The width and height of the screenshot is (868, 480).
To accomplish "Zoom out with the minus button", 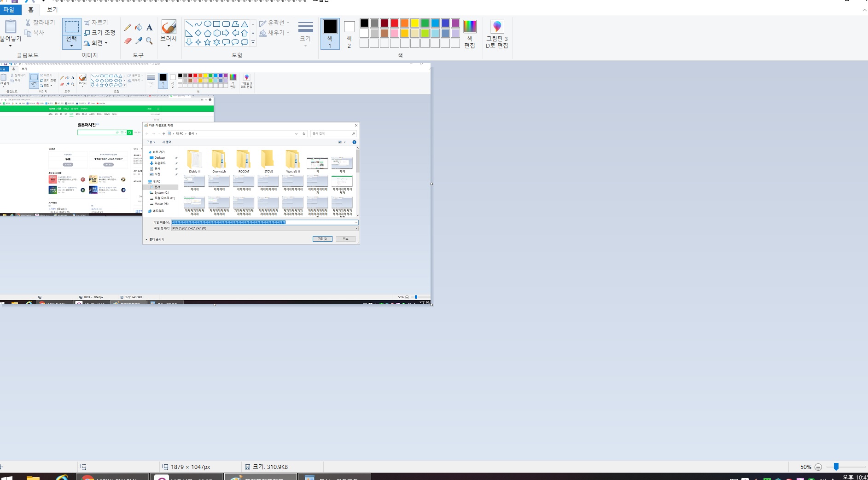I will (x=818, y=467).
